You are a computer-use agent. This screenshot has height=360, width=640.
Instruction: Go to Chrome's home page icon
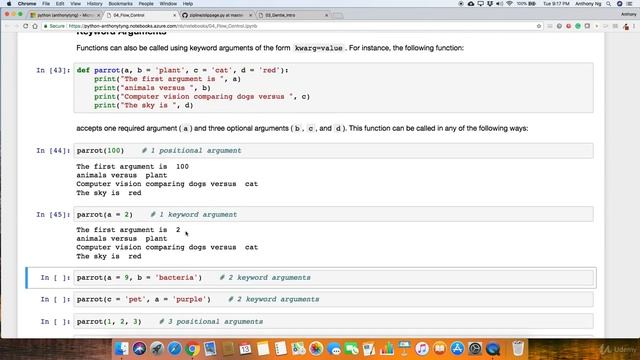coord(35,26)
